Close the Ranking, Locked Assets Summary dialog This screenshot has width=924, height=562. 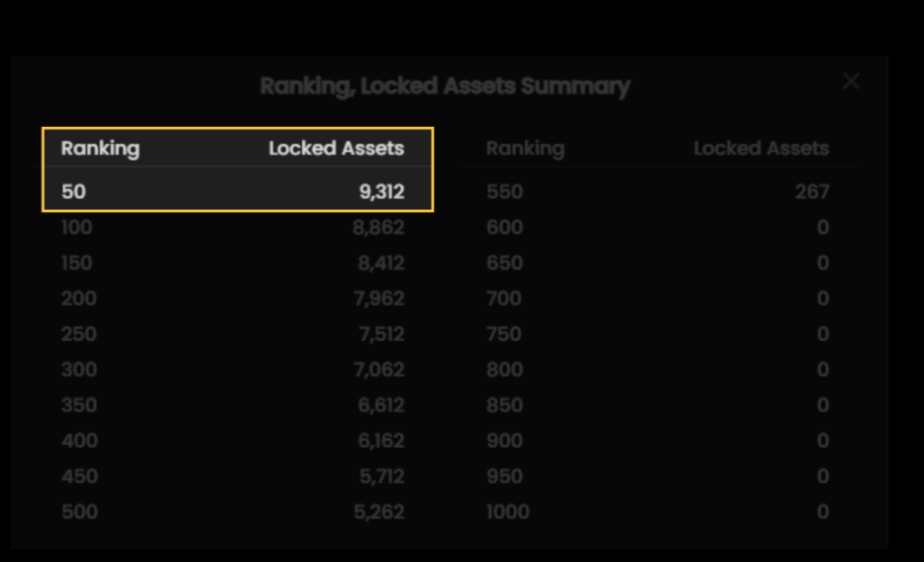click(851, 81)
